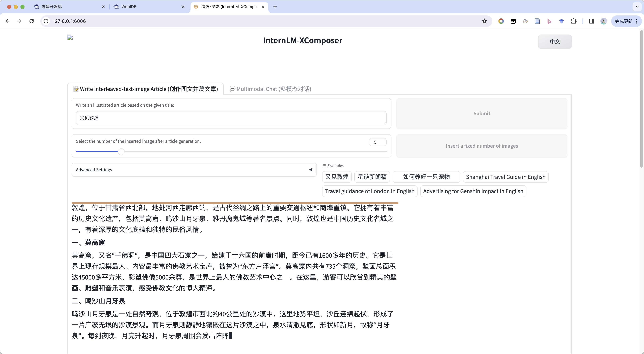
Task: Open the tab search dropdown chevron
Action: click(637, 7)
